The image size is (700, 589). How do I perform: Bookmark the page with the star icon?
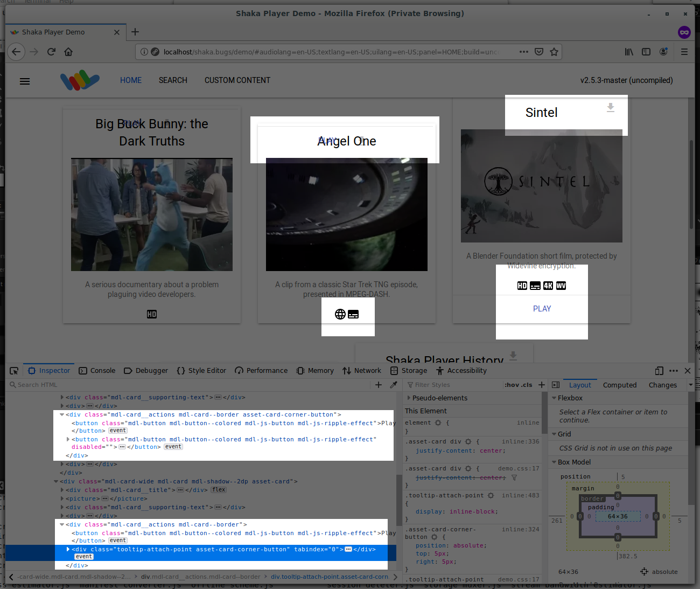click(x=554, y=51)
